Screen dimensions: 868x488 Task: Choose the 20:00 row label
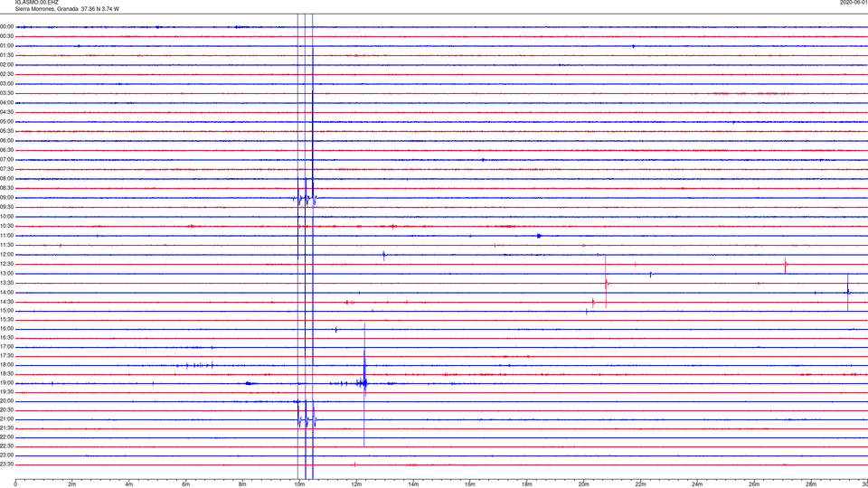click(6, 401)
